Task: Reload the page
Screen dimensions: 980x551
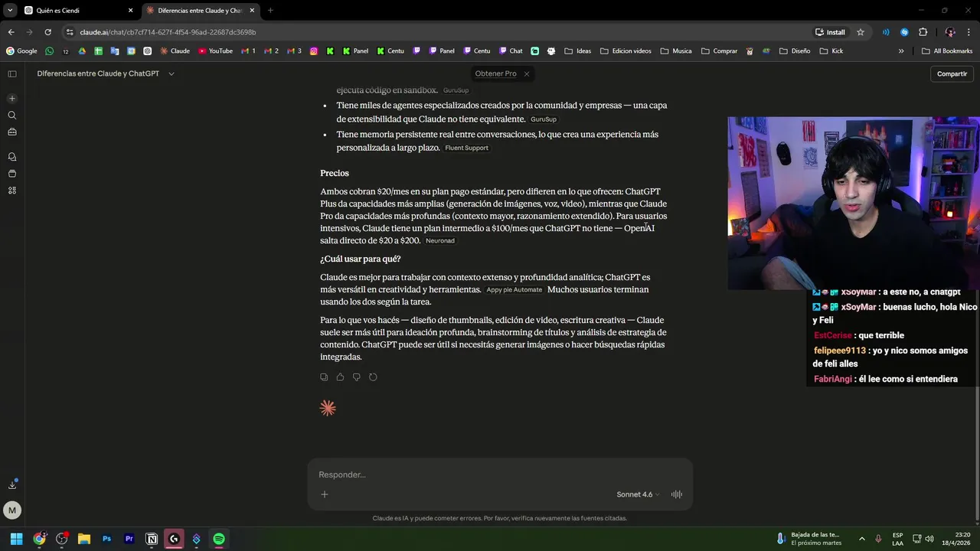Action: [47, 32]
